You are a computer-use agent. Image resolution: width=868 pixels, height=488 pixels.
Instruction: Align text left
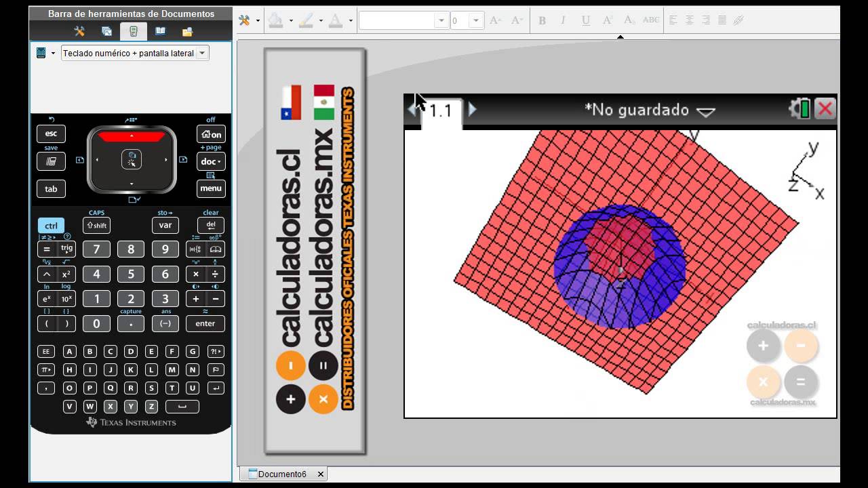point(673,20)
